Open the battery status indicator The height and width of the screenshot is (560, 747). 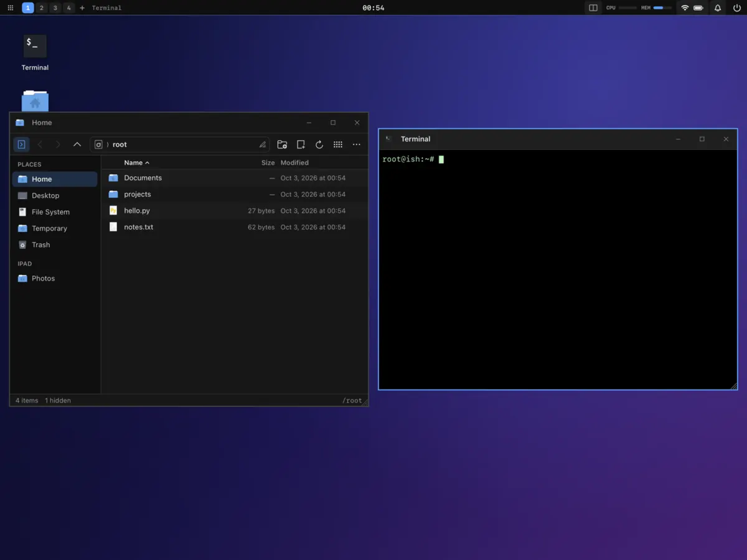click(698, 7)
